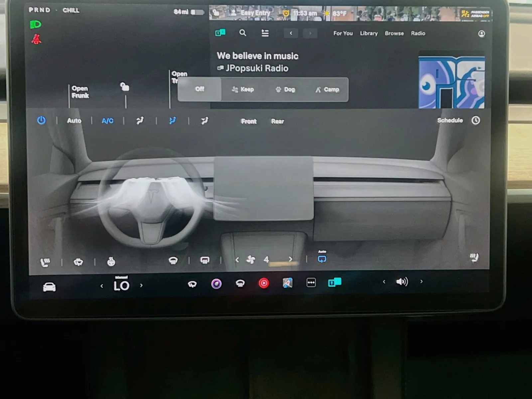Open the media source selector icon
The width and height of the screenshot is (532, 399).
[x=220, y=33]
